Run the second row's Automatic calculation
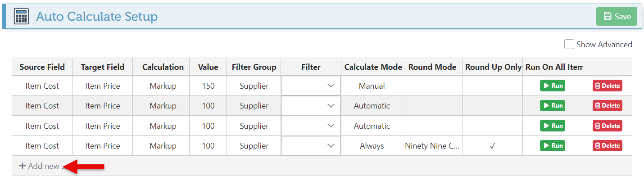 (x=552, y=106)
